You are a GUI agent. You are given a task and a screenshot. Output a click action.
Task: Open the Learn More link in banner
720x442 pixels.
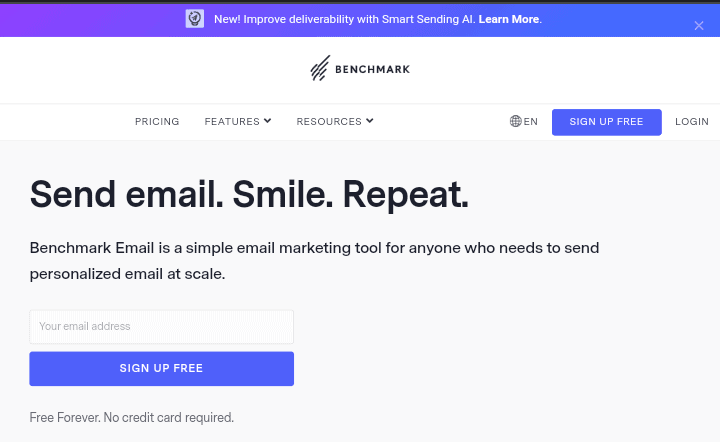pos(509,19)
